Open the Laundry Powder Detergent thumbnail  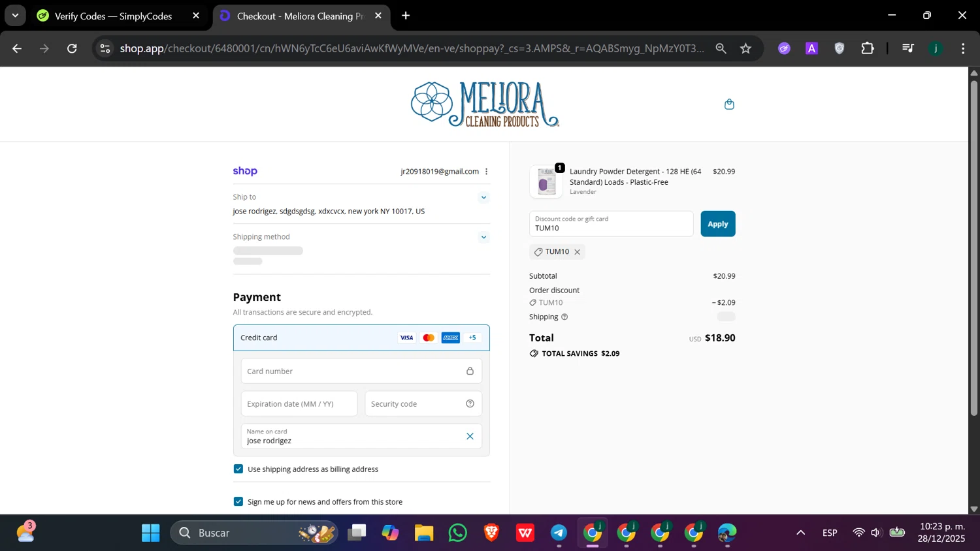click(x=546, y=181)
